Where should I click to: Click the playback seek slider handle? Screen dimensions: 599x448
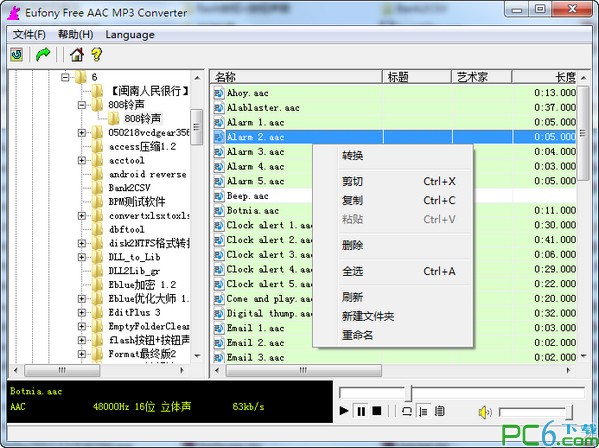click(x=409, y=393)
